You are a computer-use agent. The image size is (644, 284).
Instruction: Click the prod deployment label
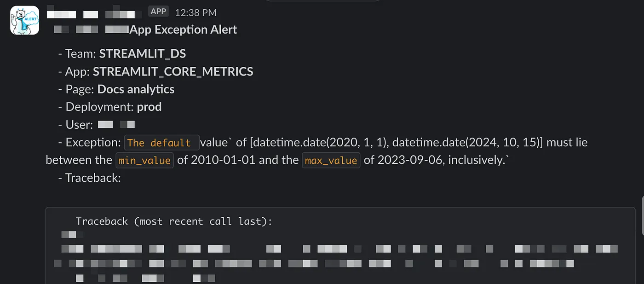click(149, 106)
